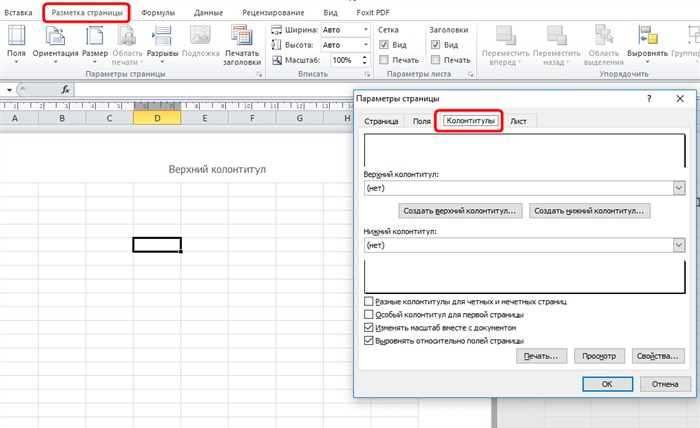Switch to the Данные ribbon tab
The width and height of the screenshot is (700, 428).
tap(208, 12)
